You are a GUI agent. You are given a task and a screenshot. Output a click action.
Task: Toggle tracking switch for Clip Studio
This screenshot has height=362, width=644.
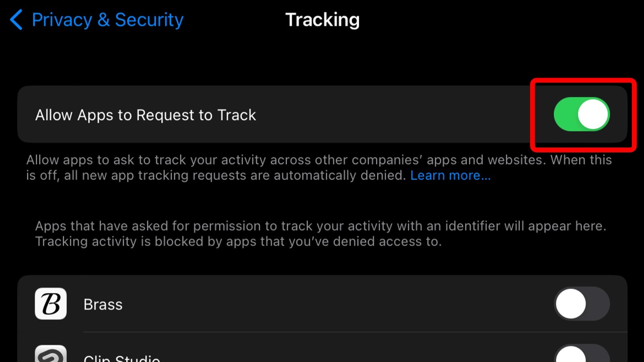pos(582,355)
